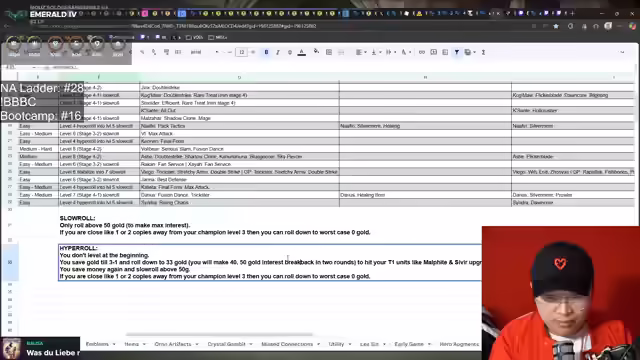Click the browser address bar URL
The image size is (640, 360).
coord(224,26)
